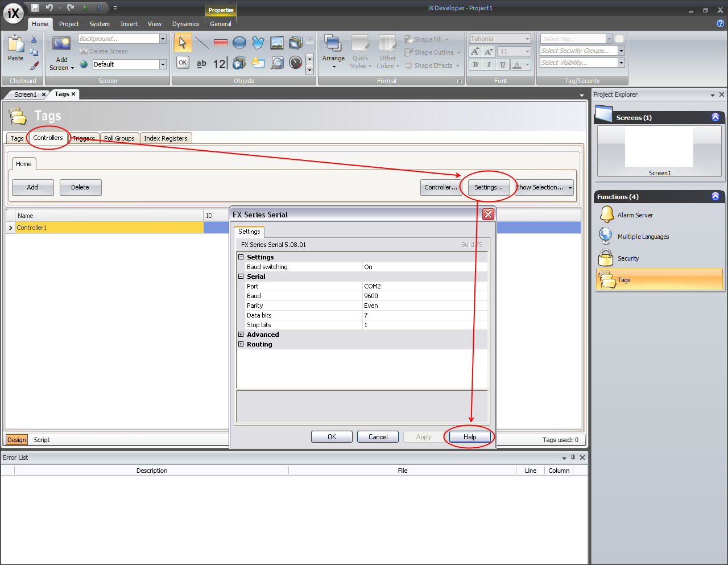Click the blue help question mark icon
Screen dimensions: 728x565
pos(721,23)
